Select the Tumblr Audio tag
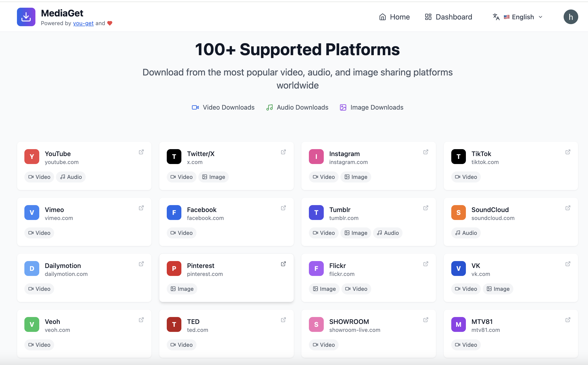The image size is (588, 365). (388, 233)
